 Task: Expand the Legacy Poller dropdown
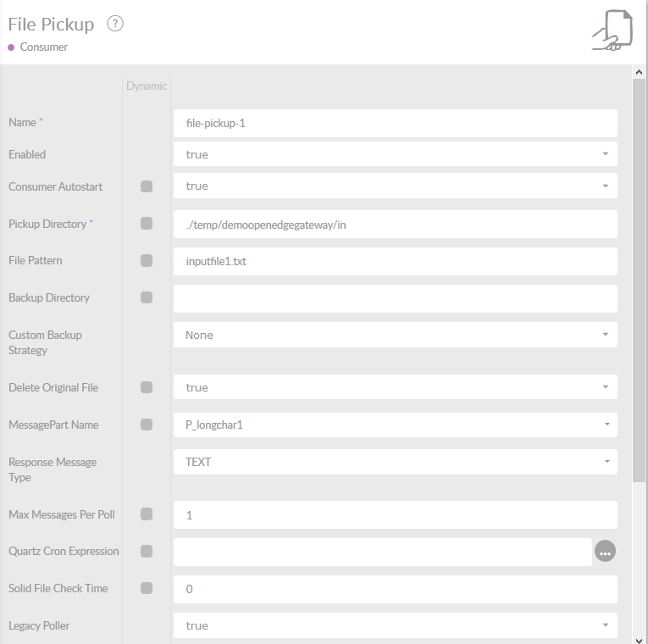(395, 625)
